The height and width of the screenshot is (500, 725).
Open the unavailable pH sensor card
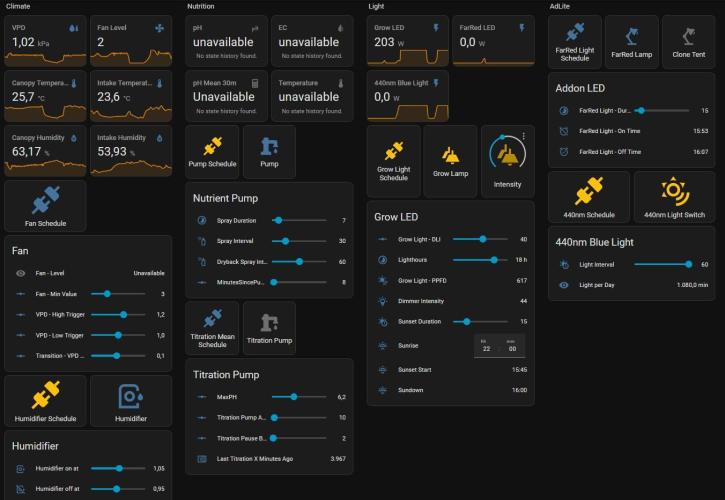pyautogui.click(x=227, y=41)
